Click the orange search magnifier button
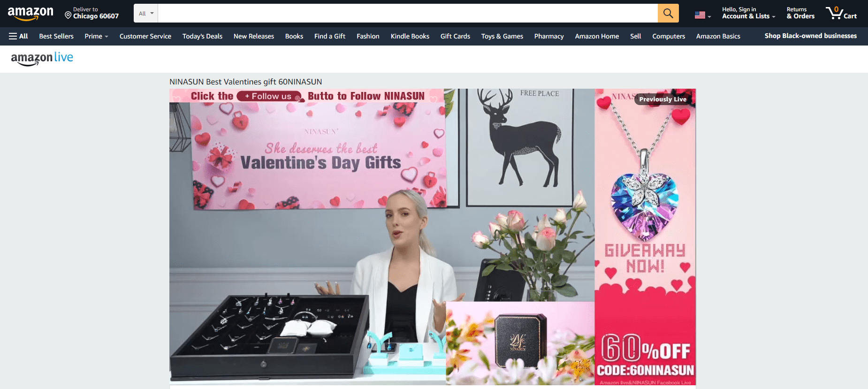This screenshot has width=868, height=389. [668, 13]
